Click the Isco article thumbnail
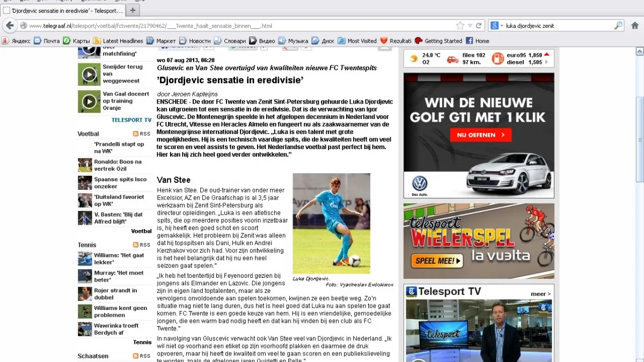Viewport: 644px width, 362px height. point(85,183)
